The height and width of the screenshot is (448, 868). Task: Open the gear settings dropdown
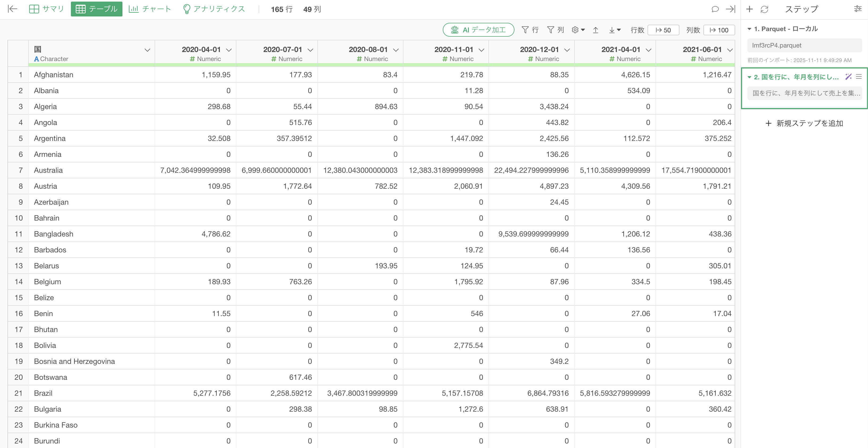pyautogui.click(x=578, y=30)
